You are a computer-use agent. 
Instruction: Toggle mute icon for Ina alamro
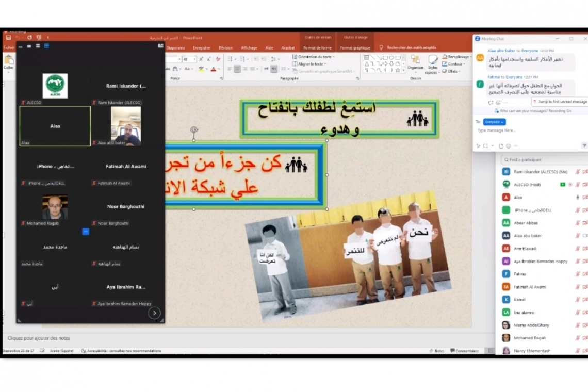[x=578, y=312]
